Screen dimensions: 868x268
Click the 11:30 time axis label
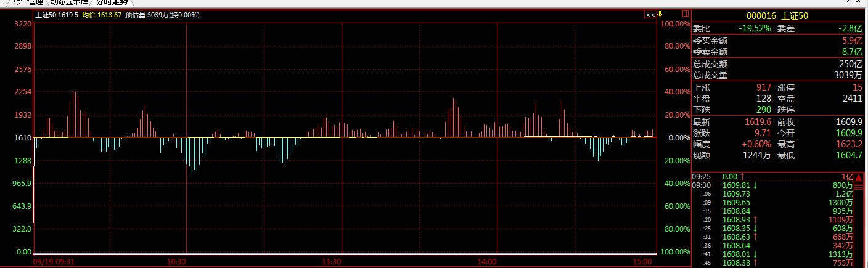[x=332, y=262]
